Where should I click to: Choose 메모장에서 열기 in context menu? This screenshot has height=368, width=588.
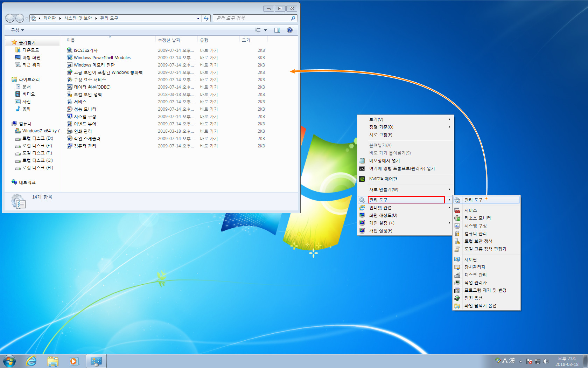(405, 161)
